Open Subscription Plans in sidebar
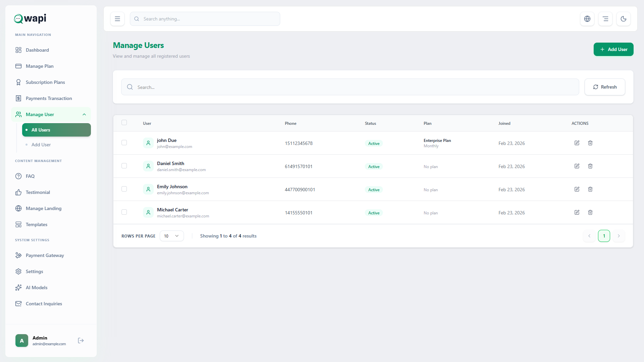 (45, 82)
